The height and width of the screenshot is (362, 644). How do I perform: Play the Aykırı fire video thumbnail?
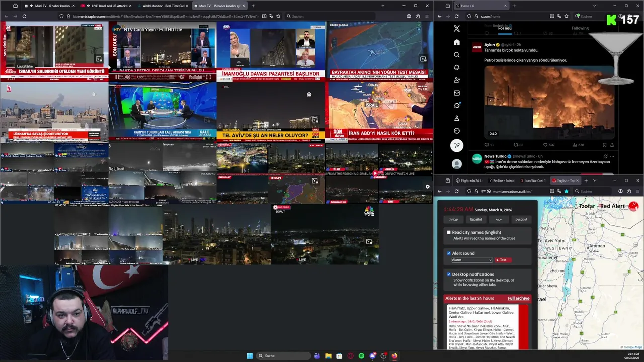[549, 103]
